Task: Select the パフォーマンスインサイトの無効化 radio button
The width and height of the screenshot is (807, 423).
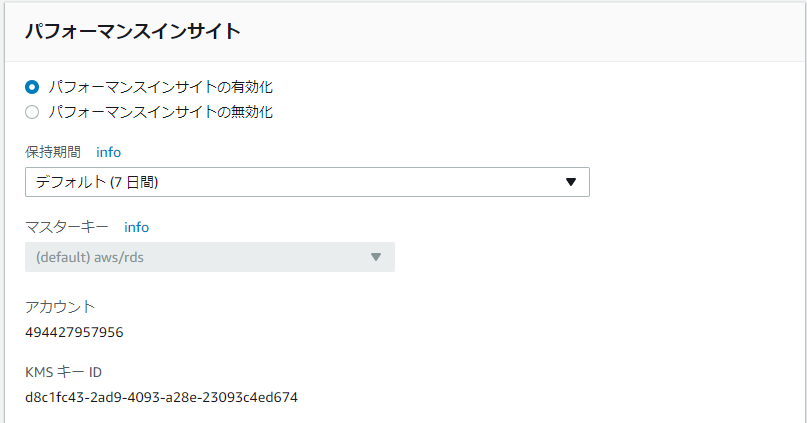Action: 32,112
